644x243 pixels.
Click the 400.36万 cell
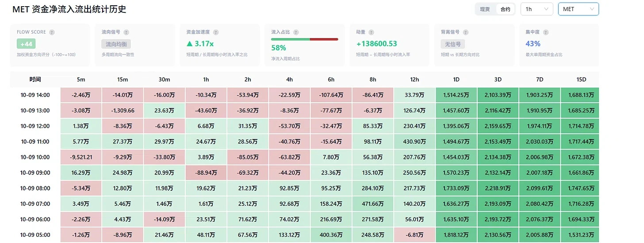click(331, 235)
